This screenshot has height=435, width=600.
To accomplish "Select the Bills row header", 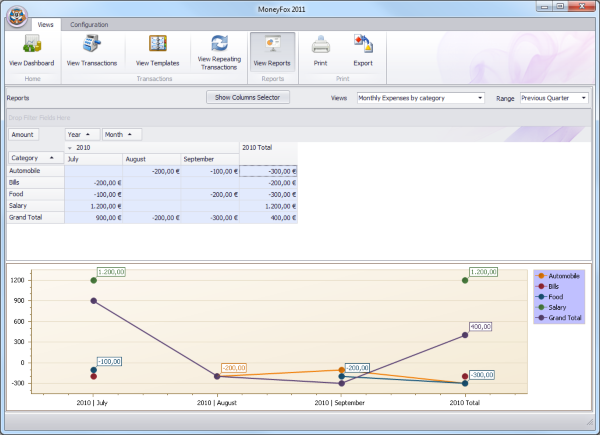I will tap(36, 182).
